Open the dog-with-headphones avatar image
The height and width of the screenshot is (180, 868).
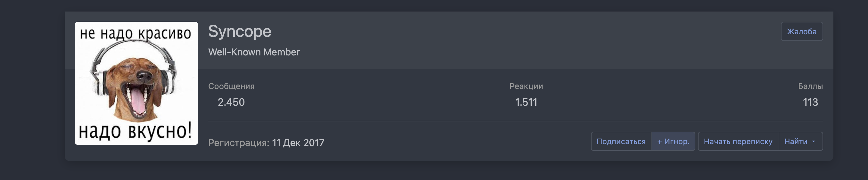coord(136,83)
